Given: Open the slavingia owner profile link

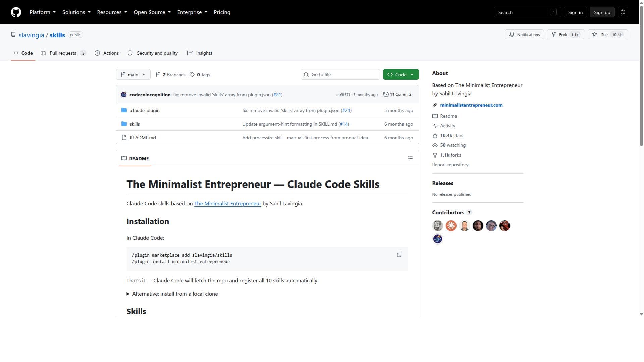Looking at the screenshot, I should [x=32, y=35].
